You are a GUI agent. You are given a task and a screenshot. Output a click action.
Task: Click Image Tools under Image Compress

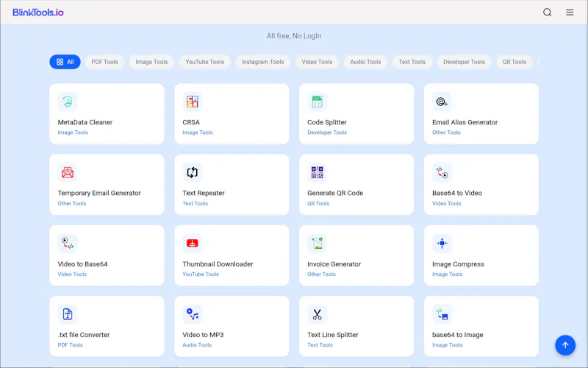pyautogui.click(x=448, y=274)
